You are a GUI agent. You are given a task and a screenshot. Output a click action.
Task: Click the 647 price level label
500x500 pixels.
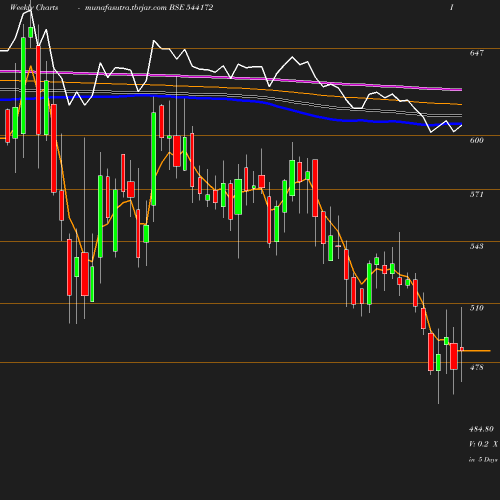(x=476, y=53)
